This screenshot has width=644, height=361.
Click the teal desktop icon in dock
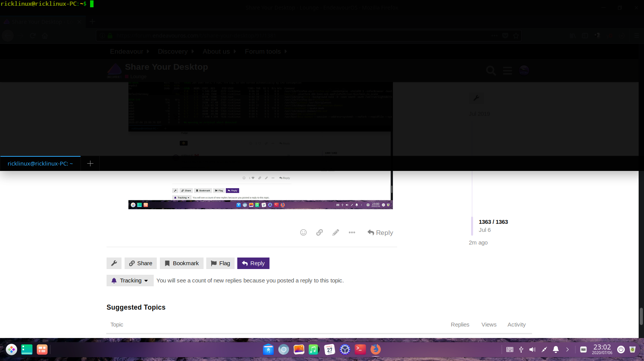(x=27, y=350)
